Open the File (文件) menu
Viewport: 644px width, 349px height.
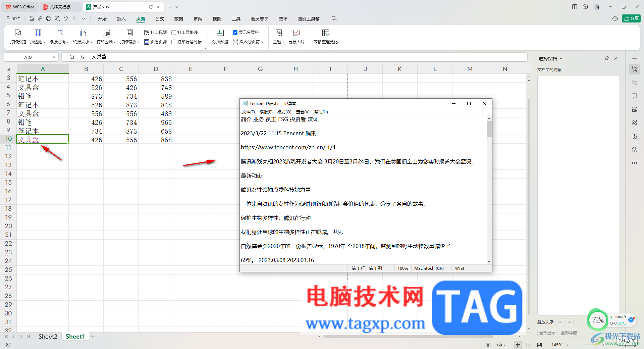click(x=13, y=19)
